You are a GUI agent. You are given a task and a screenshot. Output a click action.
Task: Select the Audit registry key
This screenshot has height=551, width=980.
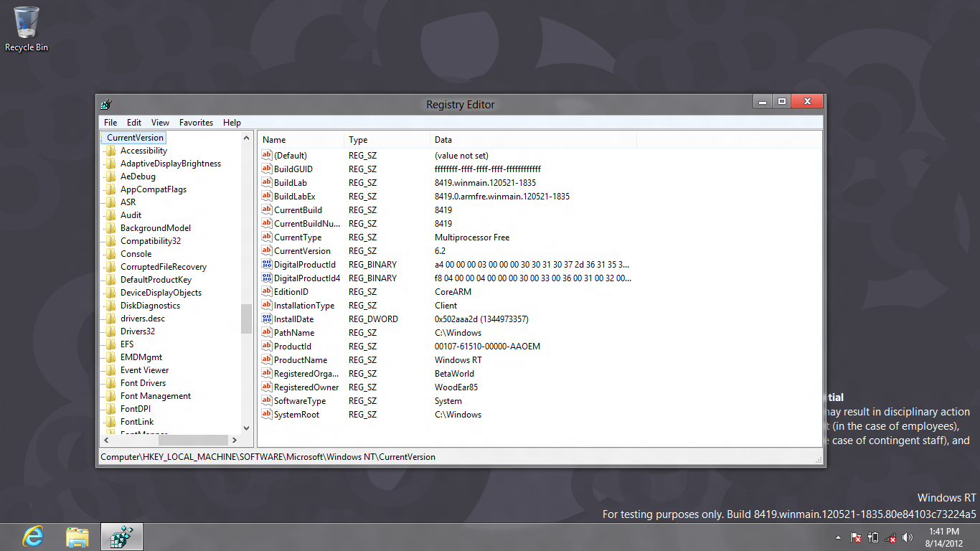pos(131,215)
